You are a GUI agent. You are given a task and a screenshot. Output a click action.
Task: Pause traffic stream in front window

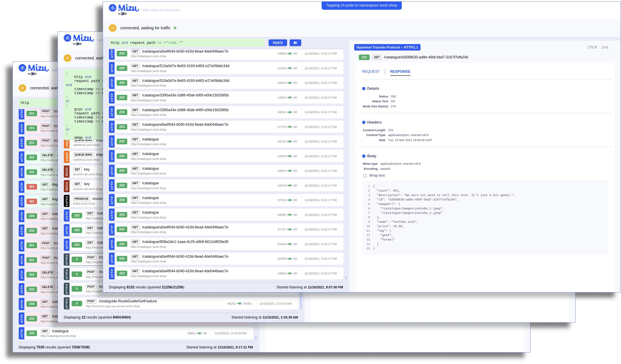tap(112, 28)
